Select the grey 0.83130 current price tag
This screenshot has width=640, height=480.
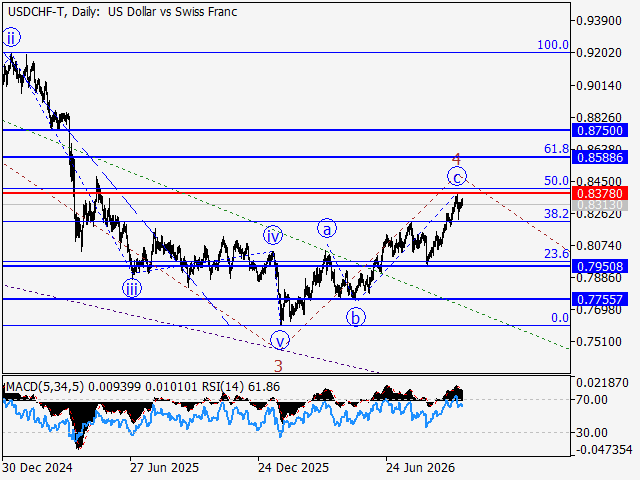coord(600,205)
